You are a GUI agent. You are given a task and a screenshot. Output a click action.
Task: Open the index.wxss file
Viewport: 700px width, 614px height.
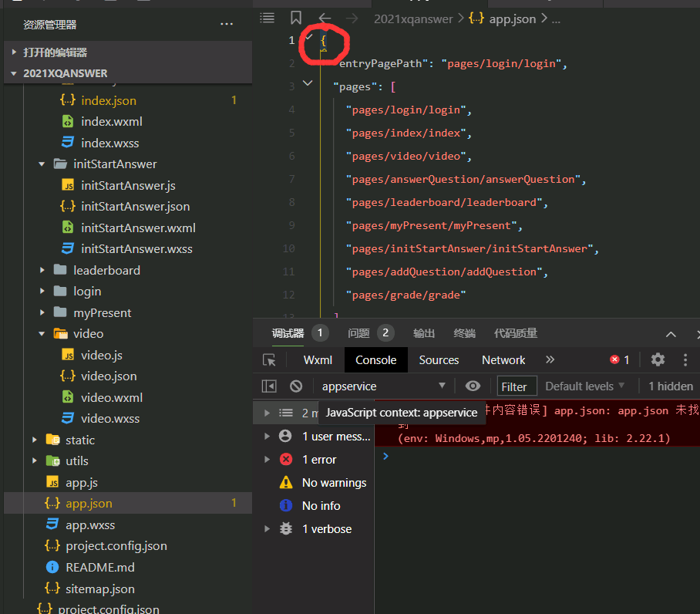click(x=109, y=143)
